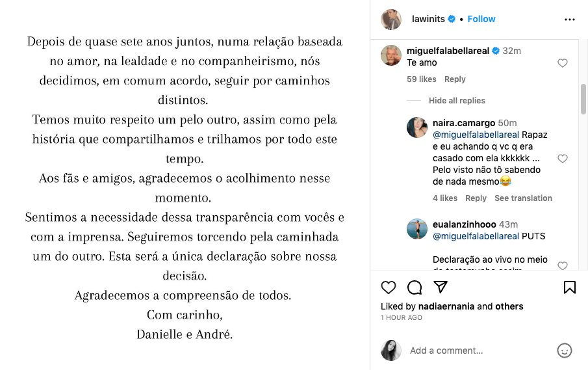Show "59 likes" on miguelfalabellareal's comment

click(x=421, y=79)
